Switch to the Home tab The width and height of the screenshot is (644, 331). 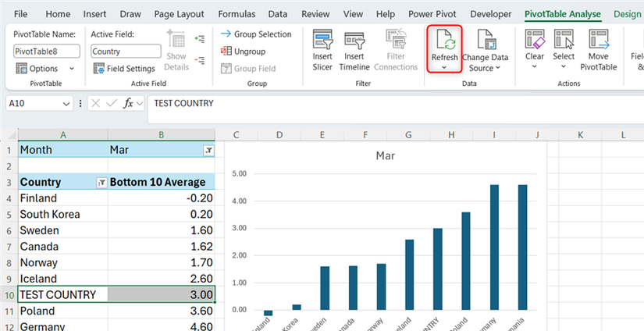(x=58, y=14)
